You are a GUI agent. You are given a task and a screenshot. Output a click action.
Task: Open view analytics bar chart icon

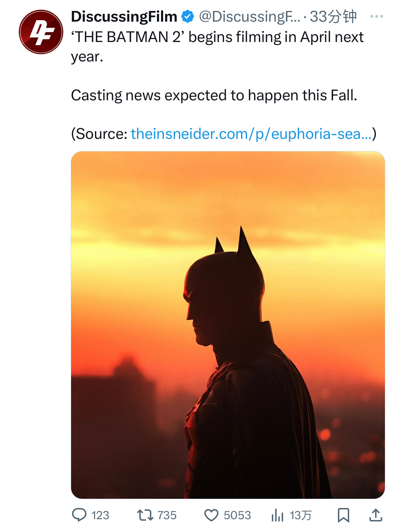click(x=277, y=515)
